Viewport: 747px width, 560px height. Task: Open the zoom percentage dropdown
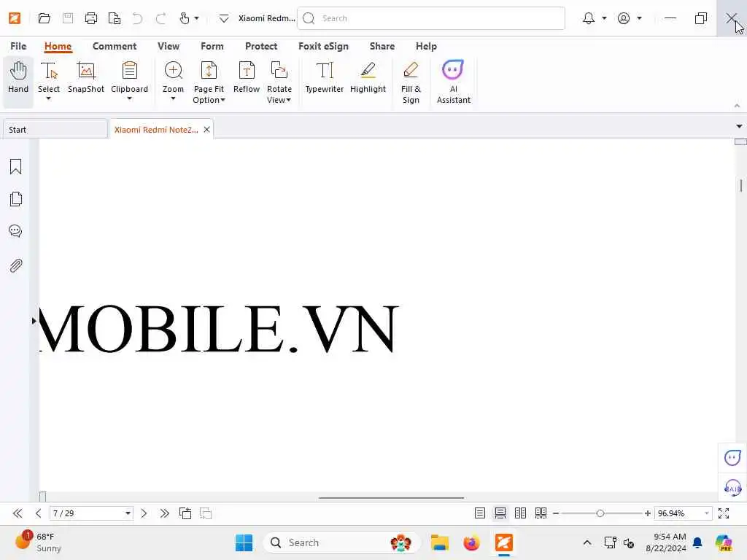coord(706,513)
